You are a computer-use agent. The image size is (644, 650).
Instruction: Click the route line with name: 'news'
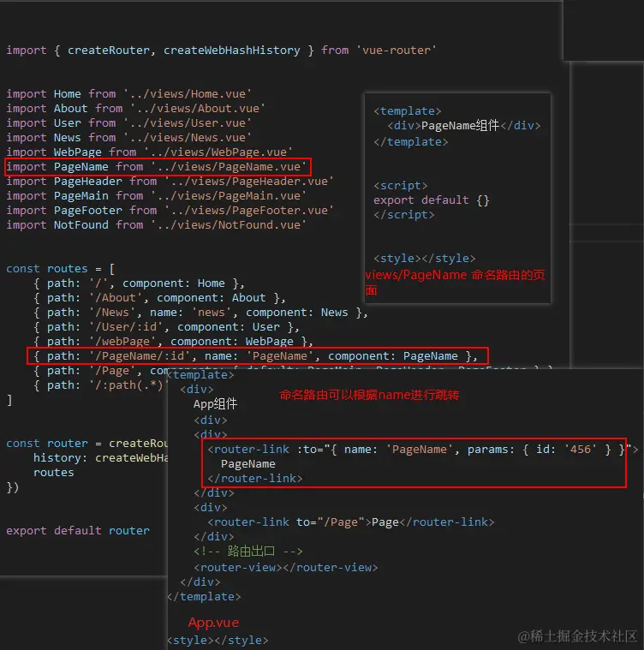point(200,312)
